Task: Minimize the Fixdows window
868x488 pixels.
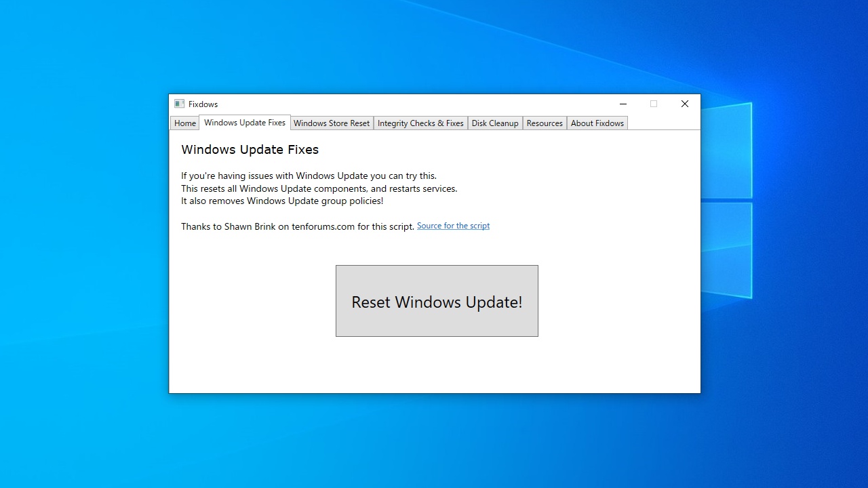Action: click(623, 104)
